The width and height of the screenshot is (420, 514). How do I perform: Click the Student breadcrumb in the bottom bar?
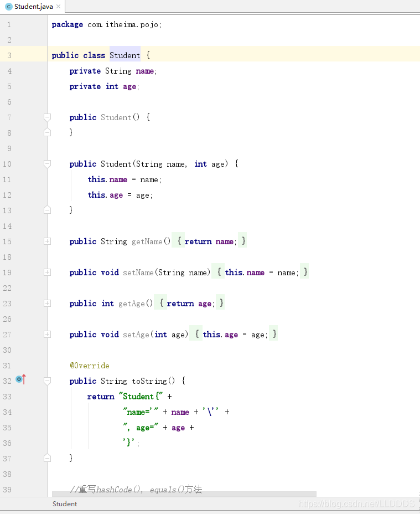click(65, 504)
